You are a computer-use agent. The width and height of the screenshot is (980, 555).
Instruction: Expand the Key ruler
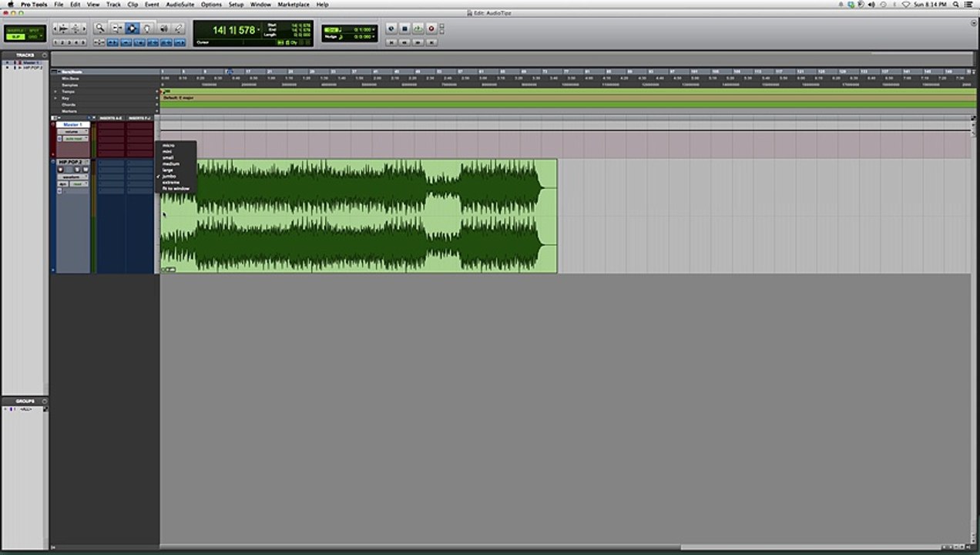coord(55,98)
